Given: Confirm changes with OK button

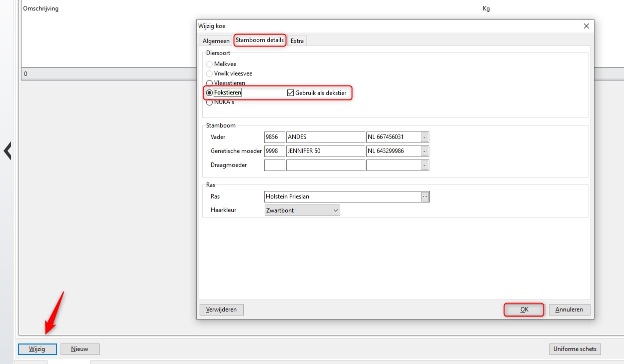Looking at the screenshot, I should point(524,309).
